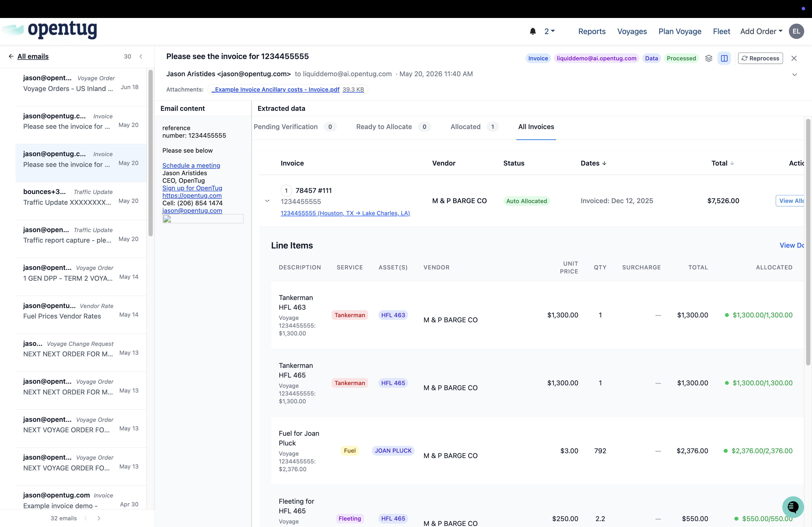Open voyage 1234455555 Houston to Lake Charles link

[345, 213]
